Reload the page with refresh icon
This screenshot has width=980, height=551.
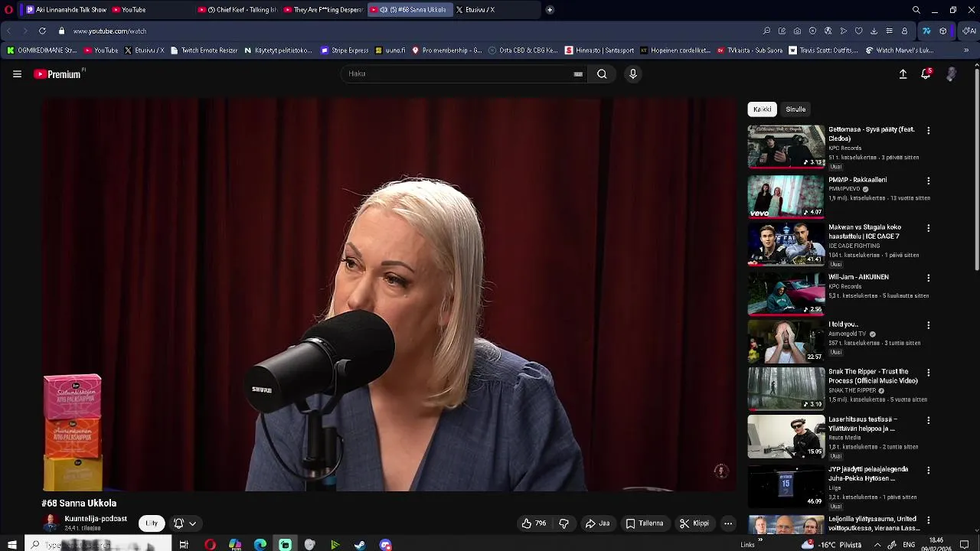tap(42, 31)
